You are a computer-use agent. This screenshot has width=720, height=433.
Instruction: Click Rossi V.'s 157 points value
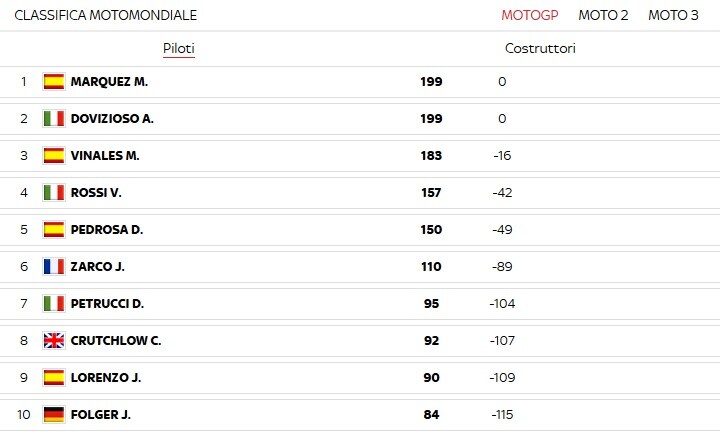(x=431, y=192)
